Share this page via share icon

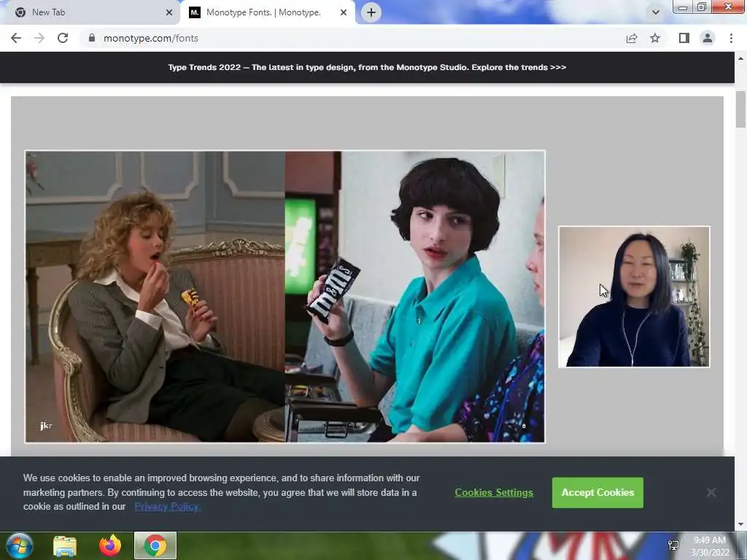pyautogui.click(x=632, y=38)
